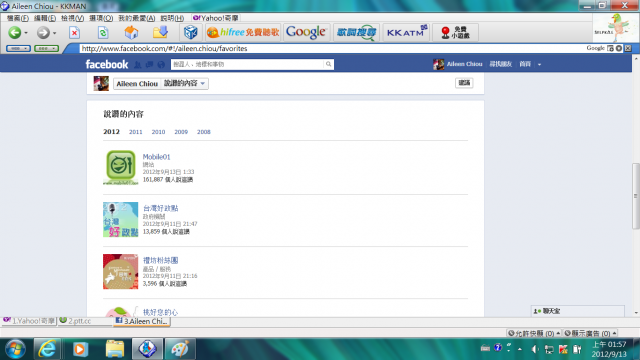Open the likes section dropdown beside Aileen Chiou

point(184,83)
